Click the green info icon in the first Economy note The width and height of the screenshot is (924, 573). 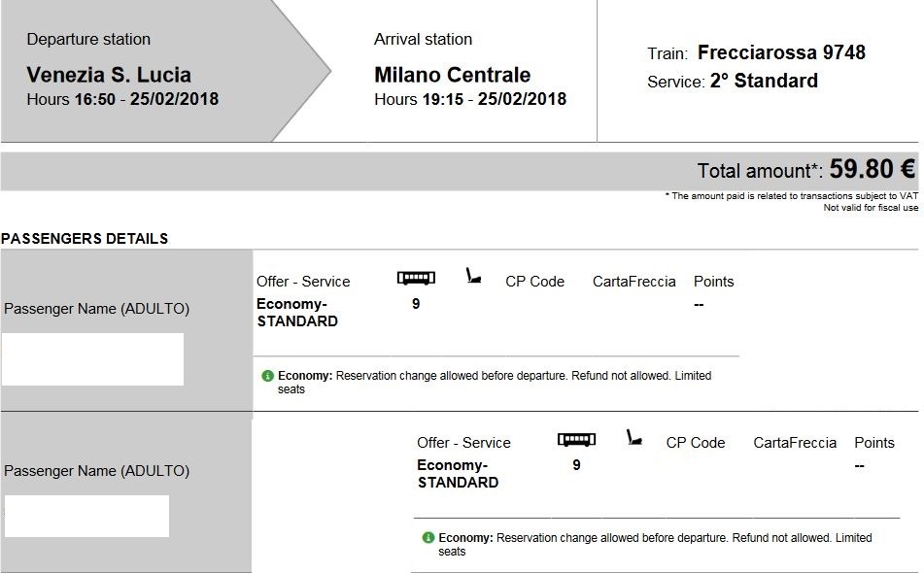click(267, 376)
